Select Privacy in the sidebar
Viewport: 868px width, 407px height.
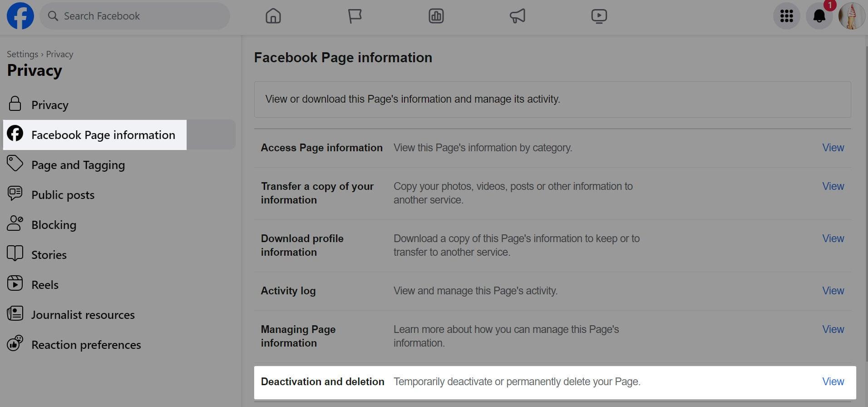49,105
